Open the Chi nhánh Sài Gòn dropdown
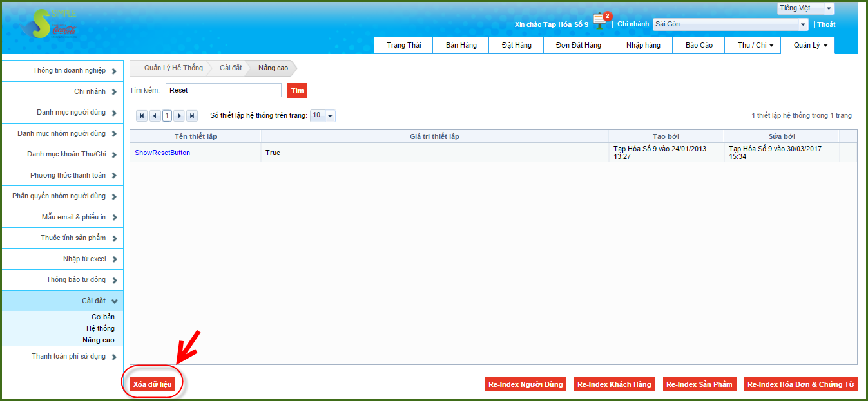This screenshot has width=868, height=401. pos(731,24)
